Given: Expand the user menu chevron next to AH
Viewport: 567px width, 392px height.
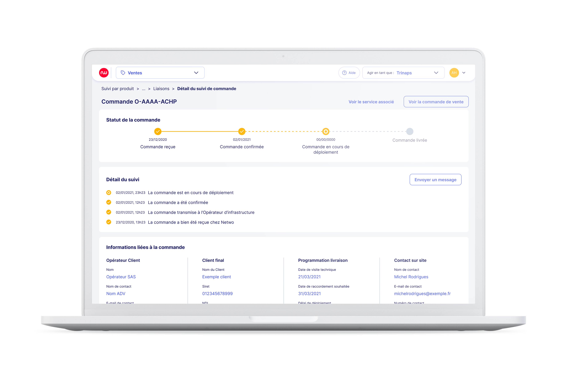Looking at the screenshot, I should coord(464,73).
